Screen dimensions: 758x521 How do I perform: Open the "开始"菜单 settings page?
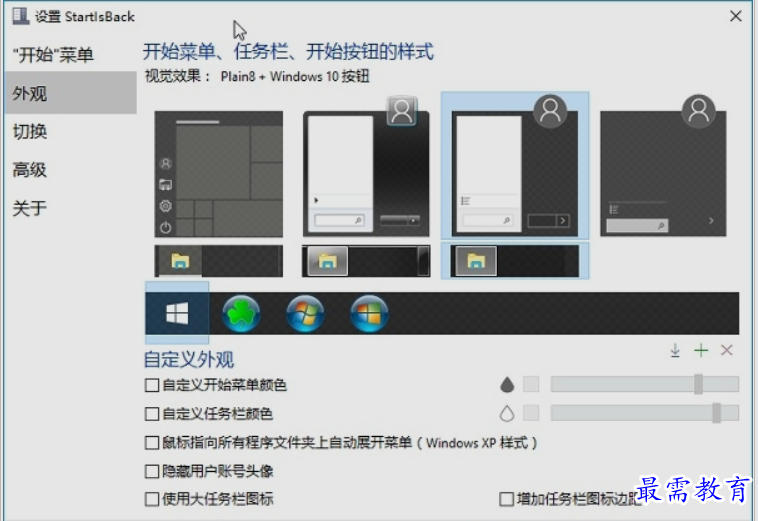[71, 55]
